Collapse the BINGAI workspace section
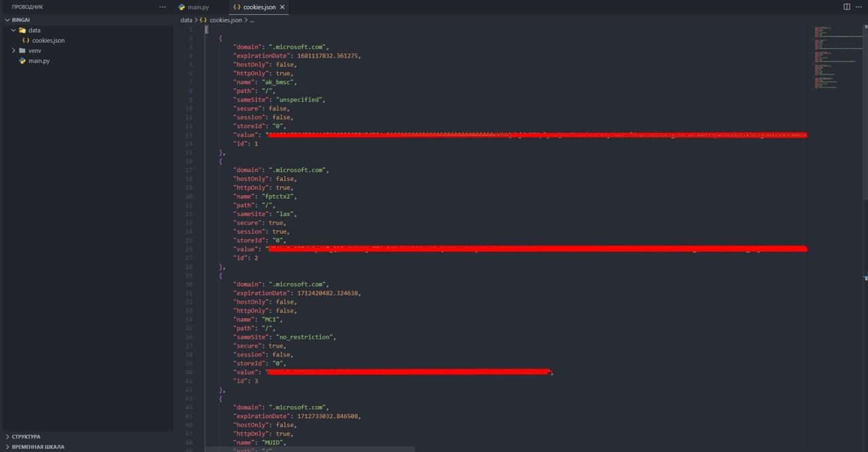Viewport: 868px width, 452px height. pos(7,20)
